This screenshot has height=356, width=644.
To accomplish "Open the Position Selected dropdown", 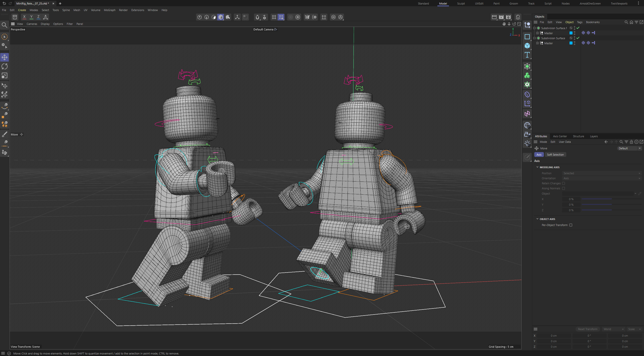I will 602,173.
